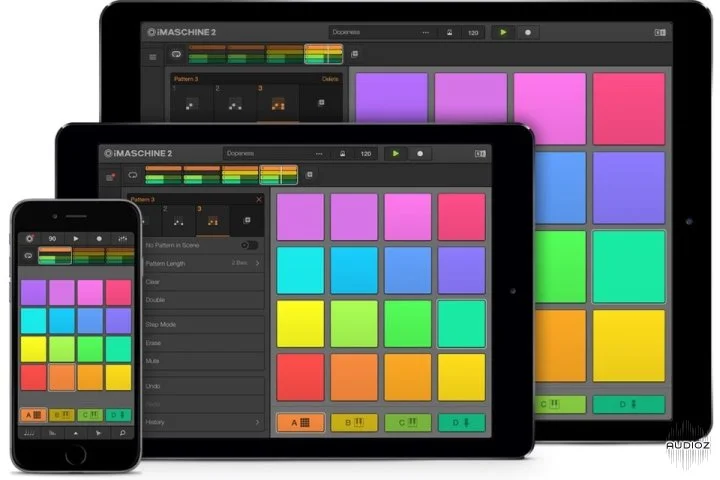Add a new pattern on the front iPad

click(247, 220)
